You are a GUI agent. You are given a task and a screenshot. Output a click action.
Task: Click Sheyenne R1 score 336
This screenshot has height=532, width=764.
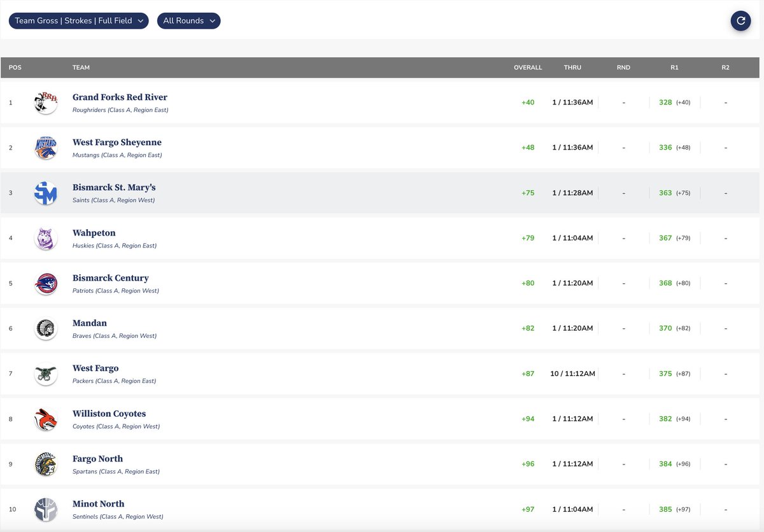[x=665, y=148]
